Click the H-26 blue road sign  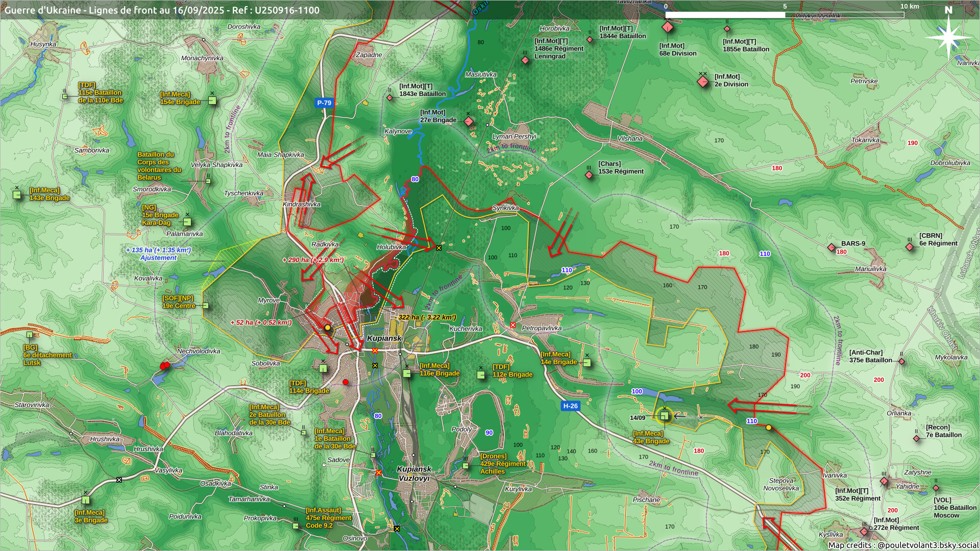[x=570, y=406]
